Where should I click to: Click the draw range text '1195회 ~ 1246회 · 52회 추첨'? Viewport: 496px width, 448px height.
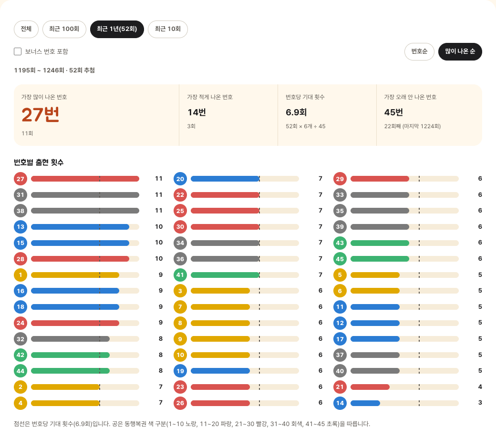[54, 70]
